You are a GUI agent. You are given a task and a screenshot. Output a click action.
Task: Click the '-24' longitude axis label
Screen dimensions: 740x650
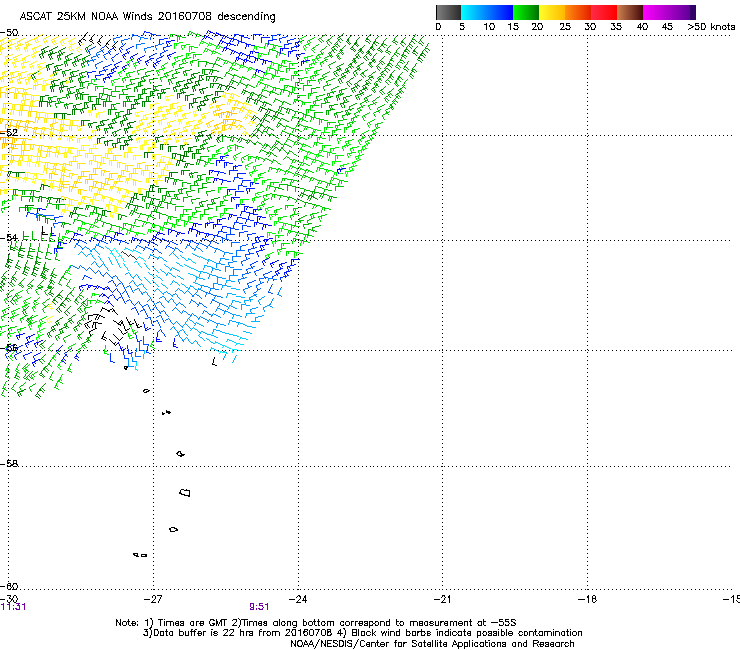(x=298, y=599)
